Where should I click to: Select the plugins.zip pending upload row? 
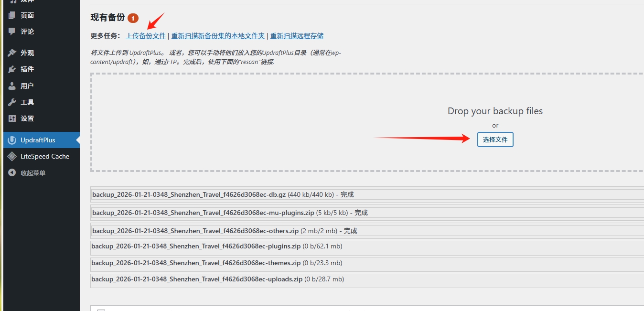pos(216,247)
